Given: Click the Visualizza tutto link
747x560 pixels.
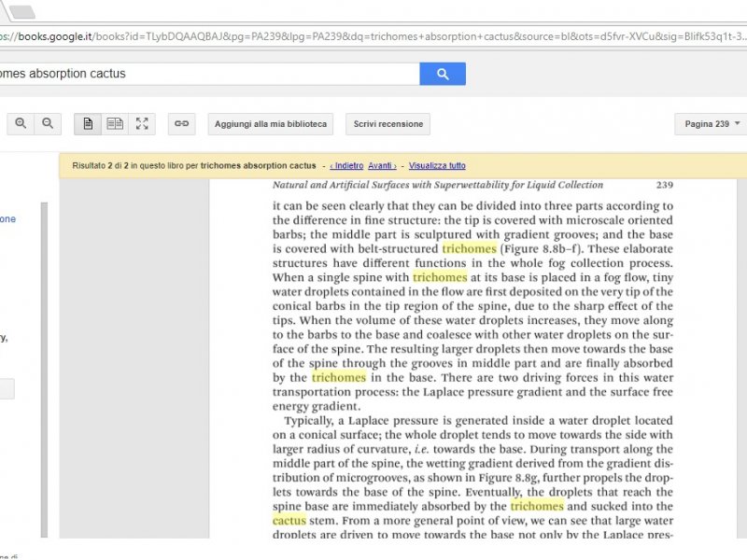Looking at the screenshot, I should coord(437,166).
